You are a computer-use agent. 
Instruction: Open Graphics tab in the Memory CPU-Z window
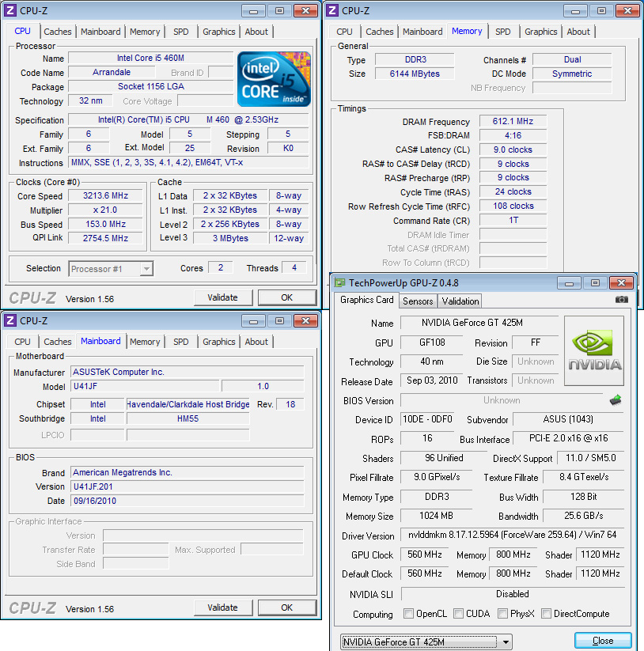(x=540, y=32)
